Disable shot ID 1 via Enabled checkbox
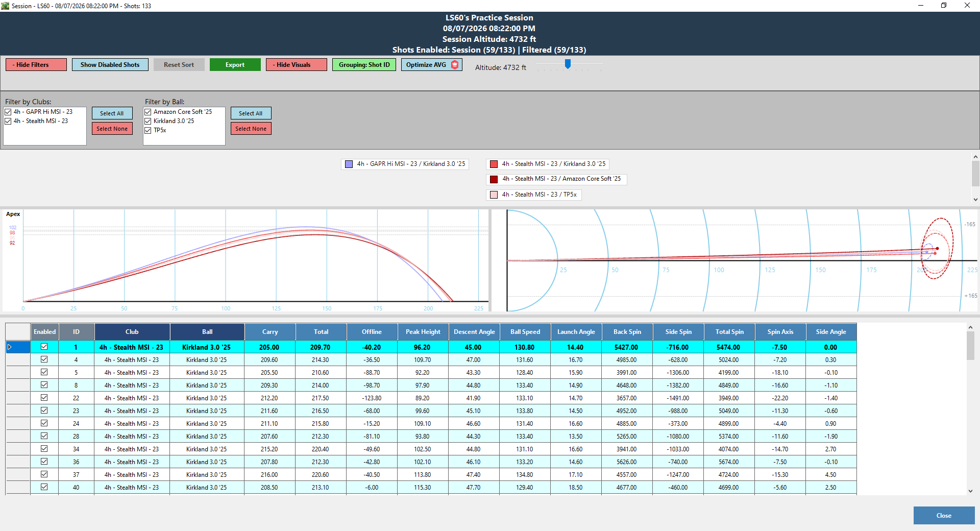Viewport: 980px width, 531px height. click(x=44, y=347)
